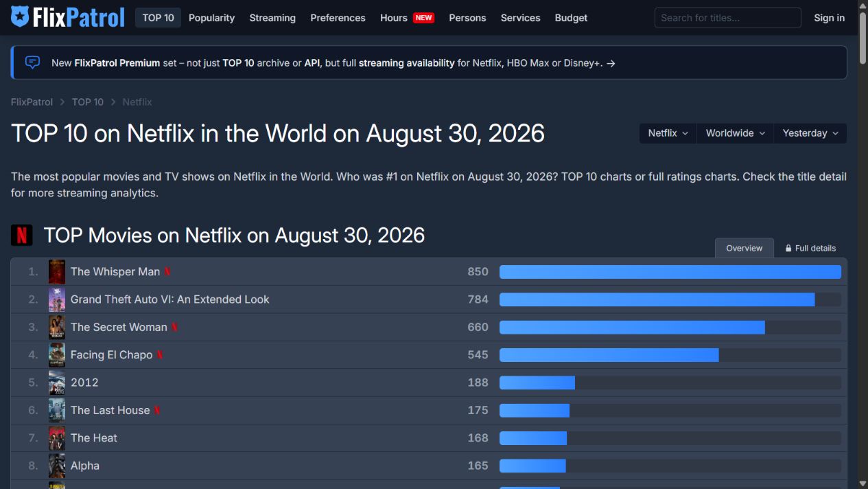
Task: Open the Alpha poster thumbnail
Action: (x=57, y=466)
